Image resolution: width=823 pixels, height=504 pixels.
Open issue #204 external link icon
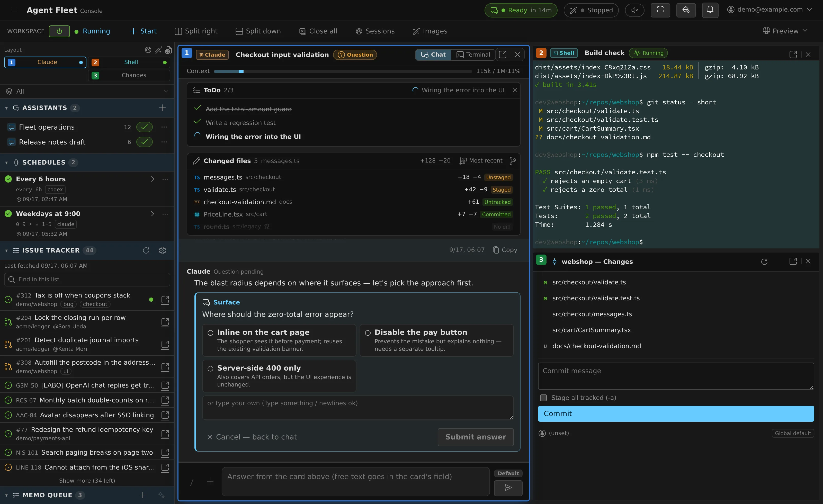pos(165,322)
